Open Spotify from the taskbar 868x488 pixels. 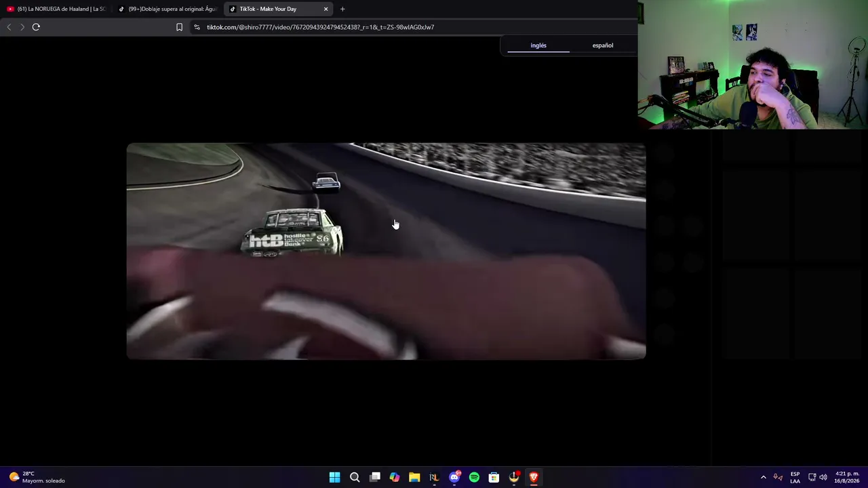(474, 477)
